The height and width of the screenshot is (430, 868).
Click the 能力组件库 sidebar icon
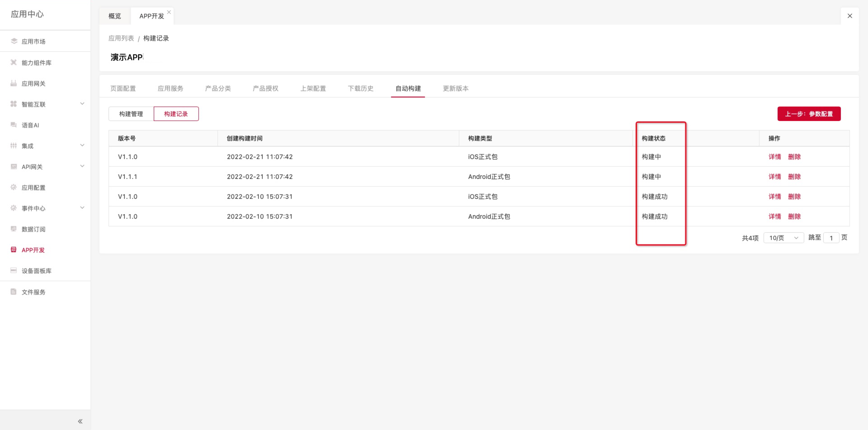tap(14, 62)
